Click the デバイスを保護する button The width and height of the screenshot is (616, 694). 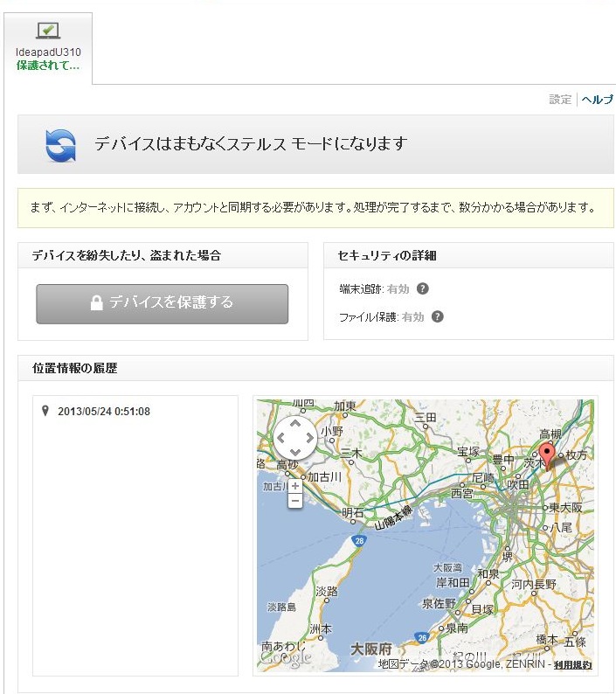point(162,303)
